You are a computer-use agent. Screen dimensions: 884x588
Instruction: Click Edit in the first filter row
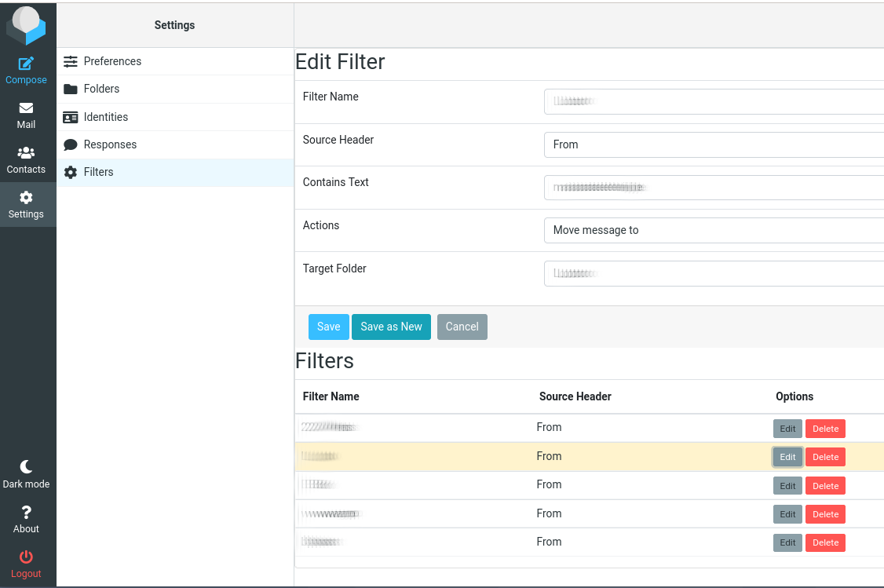click(x=787, y=429)
